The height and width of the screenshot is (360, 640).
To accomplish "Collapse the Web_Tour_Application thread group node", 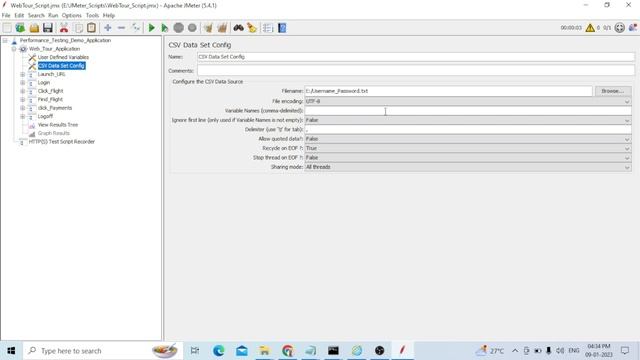I will point(14,49).
